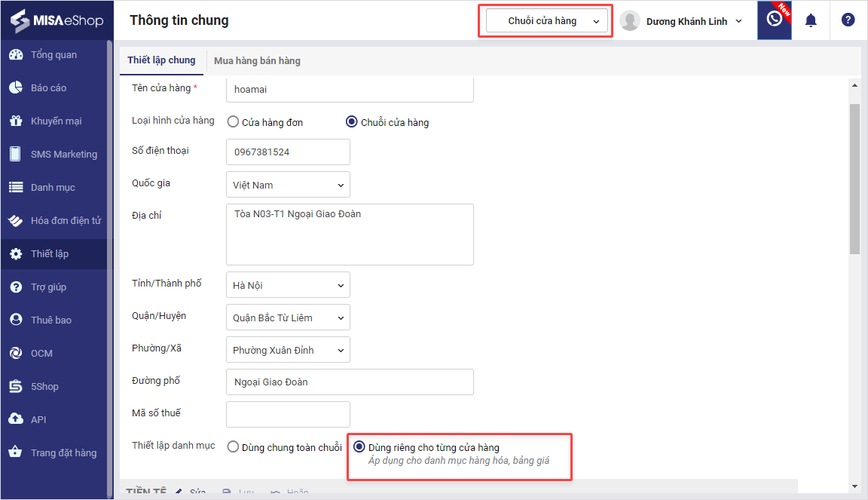The height and width of the screenshot is (500, 868).
Task: Select Cửa hàng đơn store type
Action: click(x=233, y=122)
